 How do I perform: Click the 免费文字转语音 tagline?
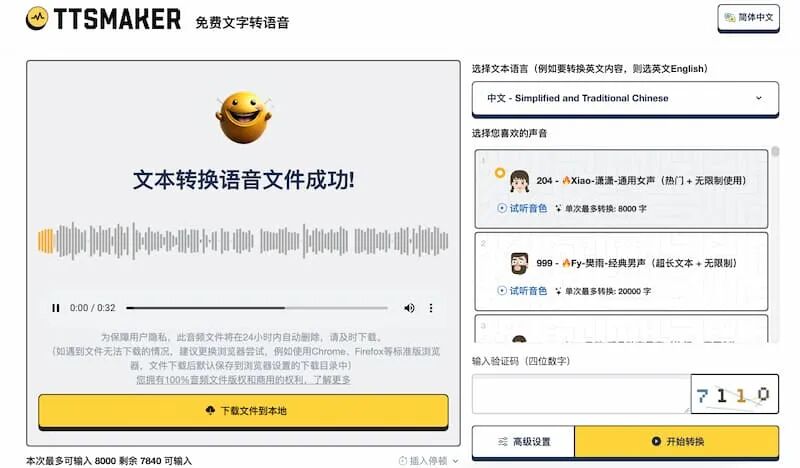[x=242, y=22]
